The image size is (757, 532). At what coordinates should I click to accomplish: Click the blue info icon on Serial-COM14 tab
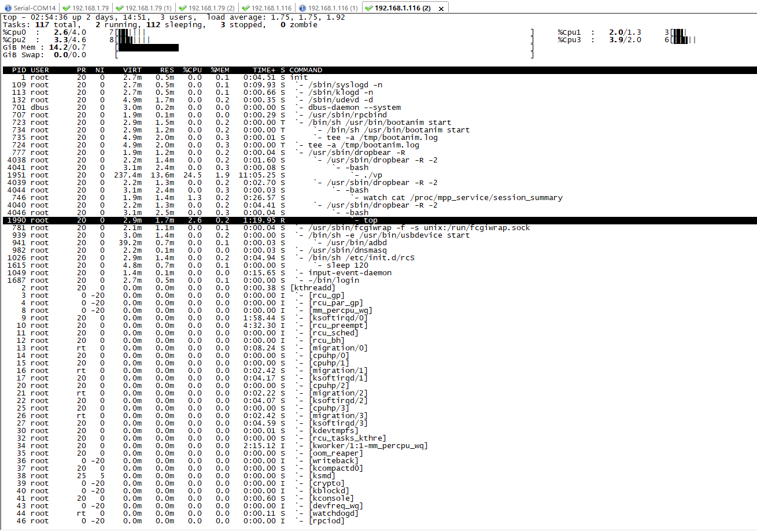point(8,8)
